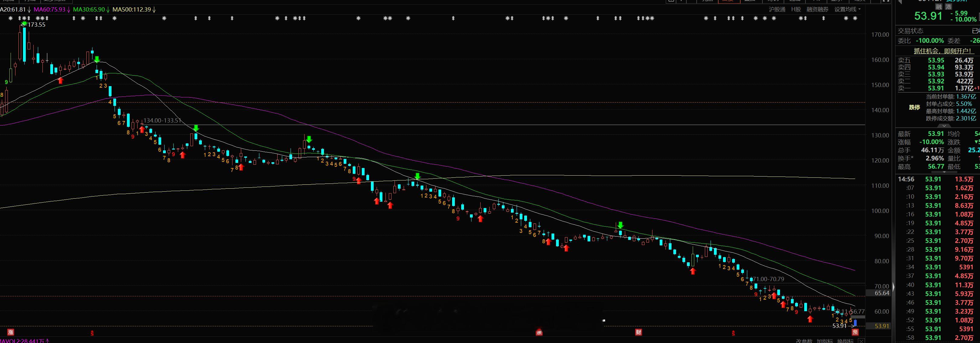Select the :58 tick row with 2.70万
Viewport: 980px width, 343px height.
938,338
